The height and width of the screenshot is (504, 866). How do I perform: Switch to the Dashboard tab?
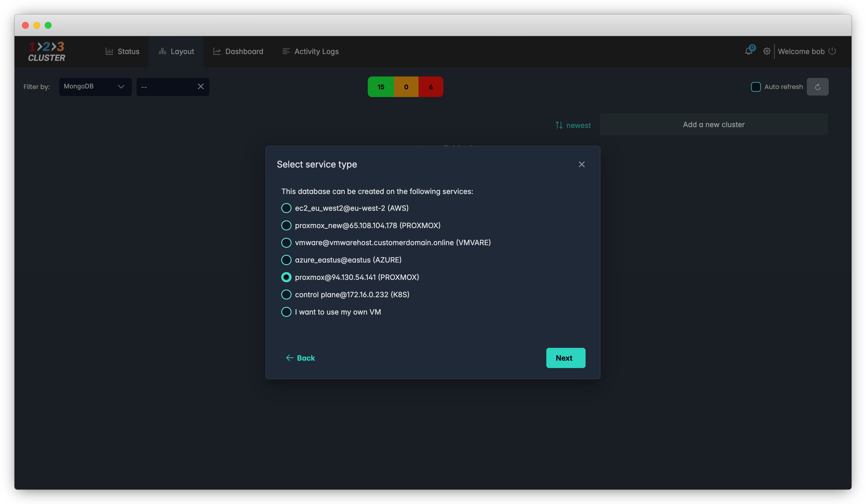(238, 51)
